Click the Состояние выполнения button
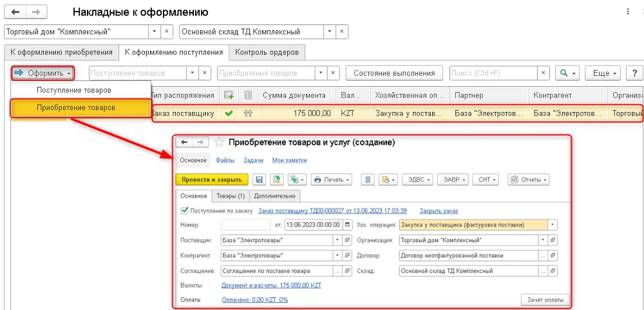This screenshot has height=310, width=644. (x=394, y=73)
